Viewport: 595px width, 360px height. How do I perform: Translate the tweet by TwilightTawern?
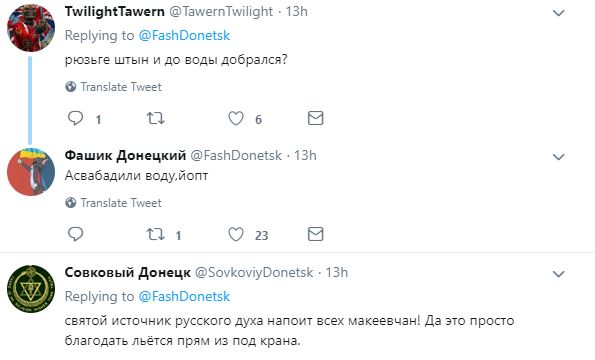point(113,87)
